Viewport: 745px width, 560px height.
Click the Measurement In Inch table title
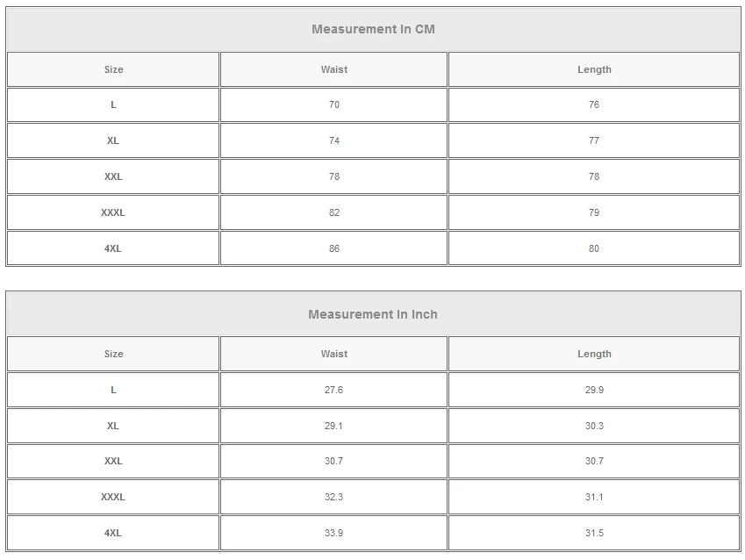click(373, 314)
